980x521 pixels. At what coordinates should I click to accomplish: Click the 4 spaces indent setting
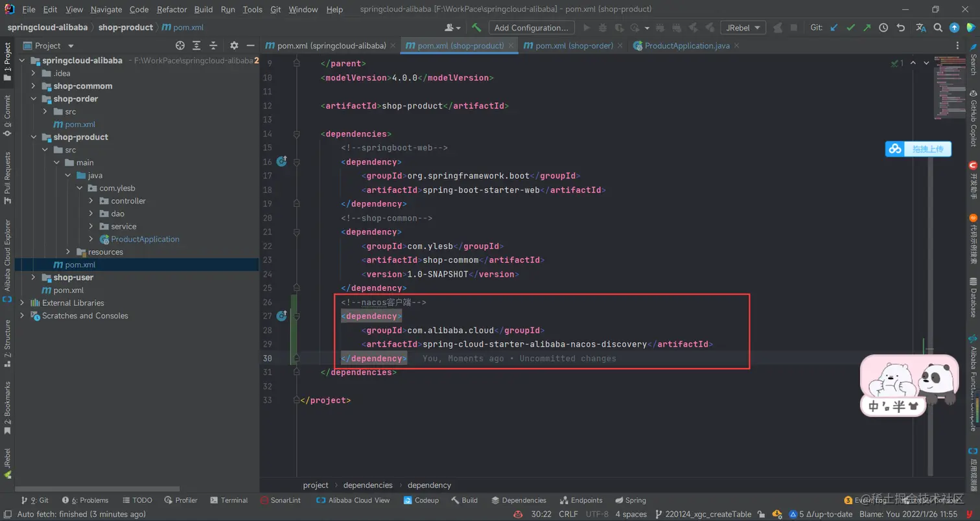631,515
